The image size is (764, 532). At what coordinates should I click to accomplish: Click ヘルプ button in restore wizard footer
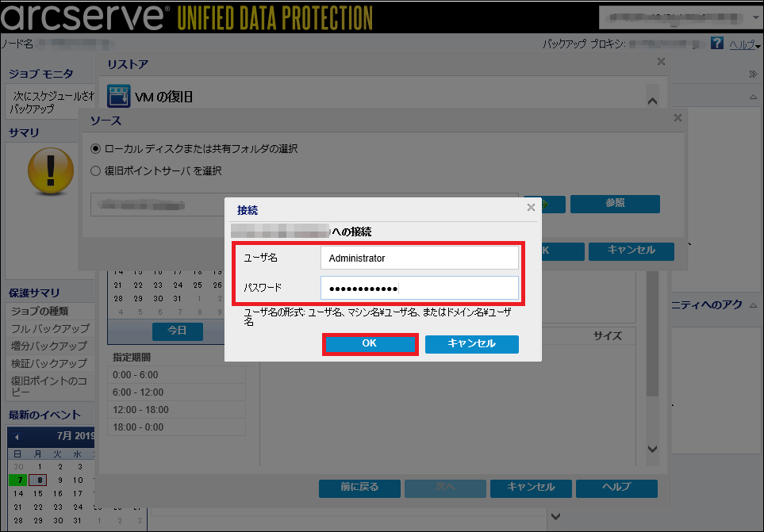tap(617, 488)
